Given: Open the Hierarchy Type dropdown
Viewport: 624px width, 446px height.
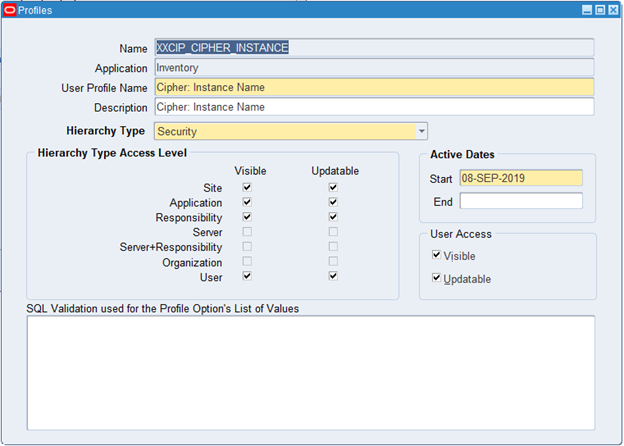Looking at the screenshot, I should [x=421, y=131].
